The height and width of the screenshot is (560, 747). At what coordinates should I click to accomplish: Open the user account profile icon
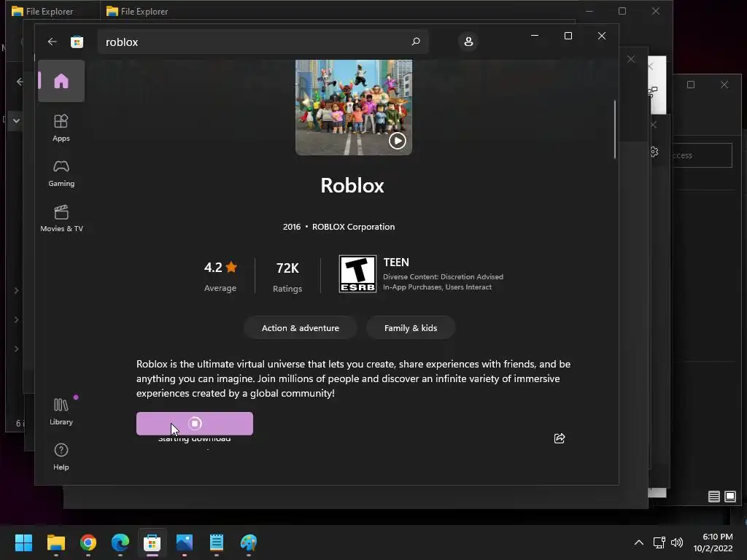coord(468,42)
